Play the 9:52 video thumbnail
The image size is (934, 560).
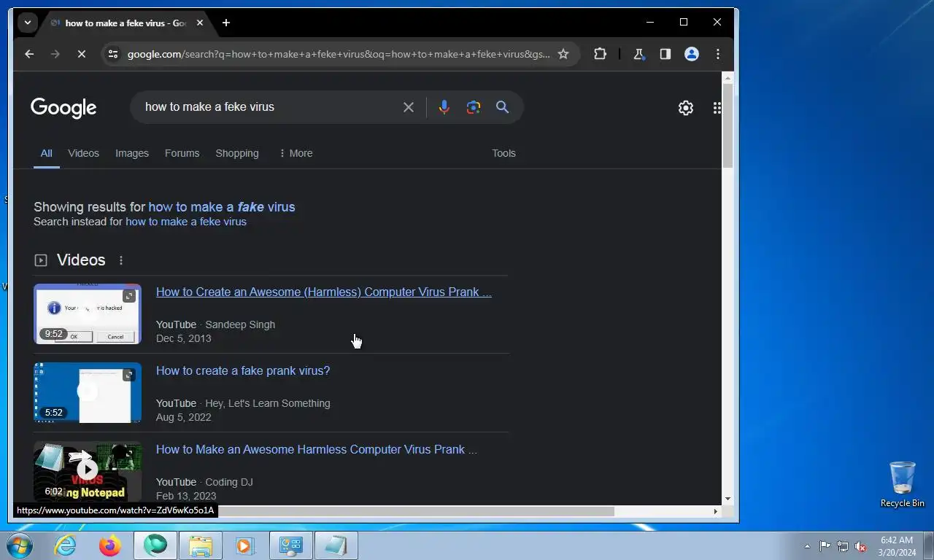tap(88, 314)
